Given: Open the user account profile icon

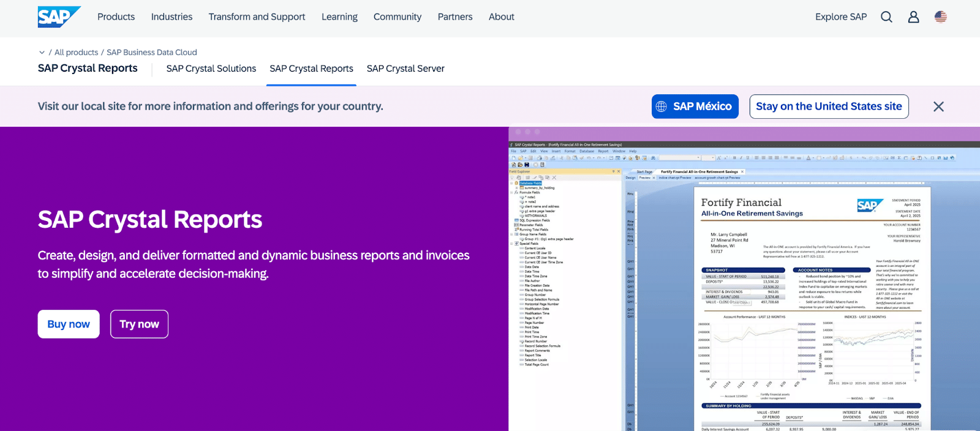Looking at the screenshot, I should 913,17.
